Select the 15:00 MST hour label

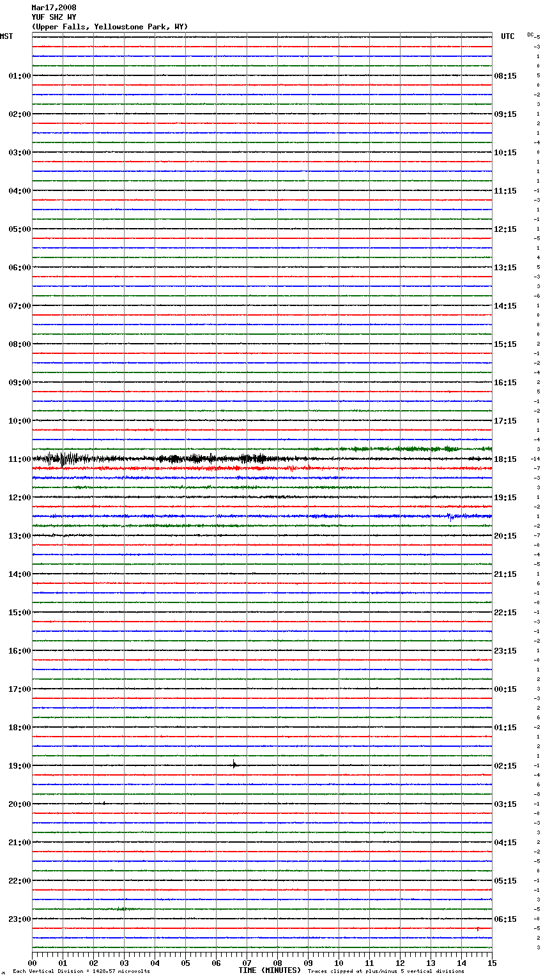tap(20, 613)
